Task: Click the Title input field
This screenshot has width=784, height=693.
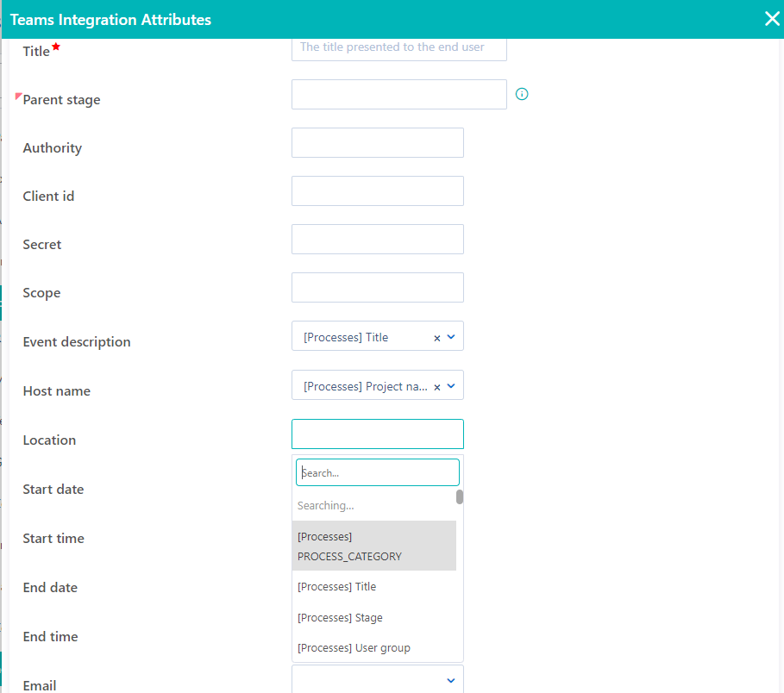Action: click(398, 47)
